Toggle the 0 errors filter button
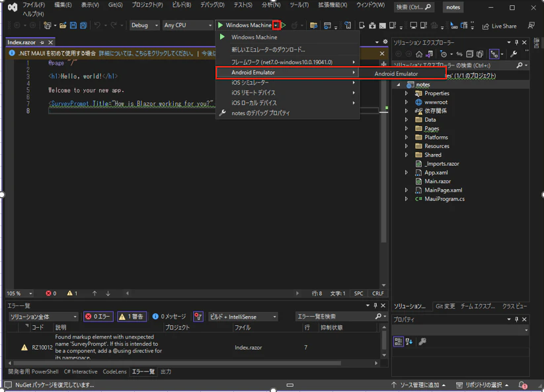Viewport: 544px width, 392px height. point(98,317)
